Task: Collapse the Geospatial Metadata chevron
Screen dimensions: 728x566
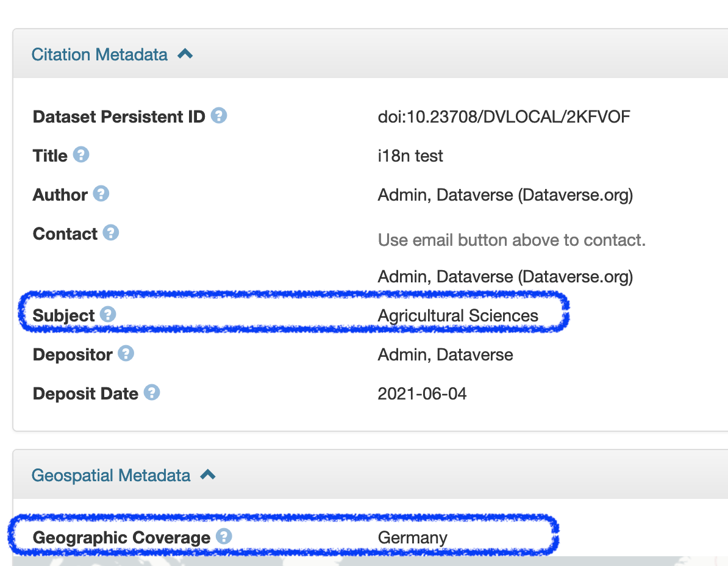Action: coord(207,475)
